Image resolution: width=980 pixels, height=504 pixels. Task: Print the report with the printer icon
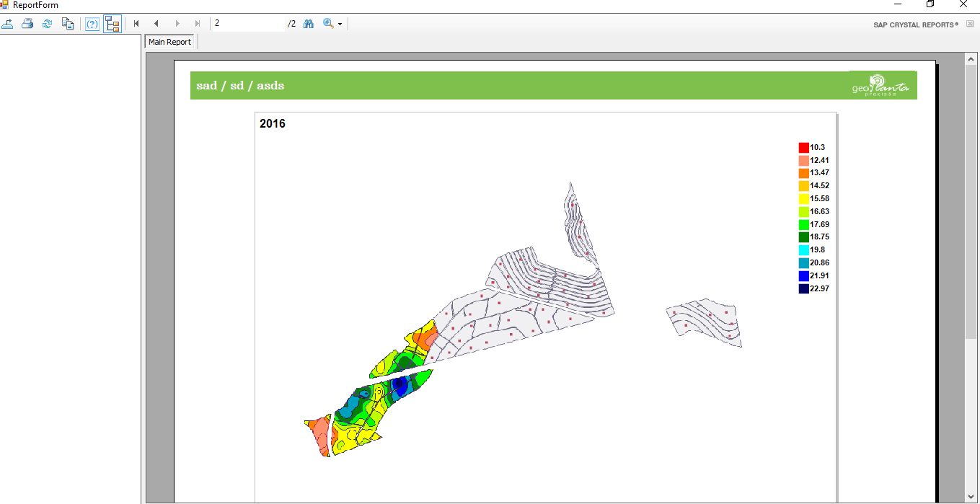[x=27, y=24]
